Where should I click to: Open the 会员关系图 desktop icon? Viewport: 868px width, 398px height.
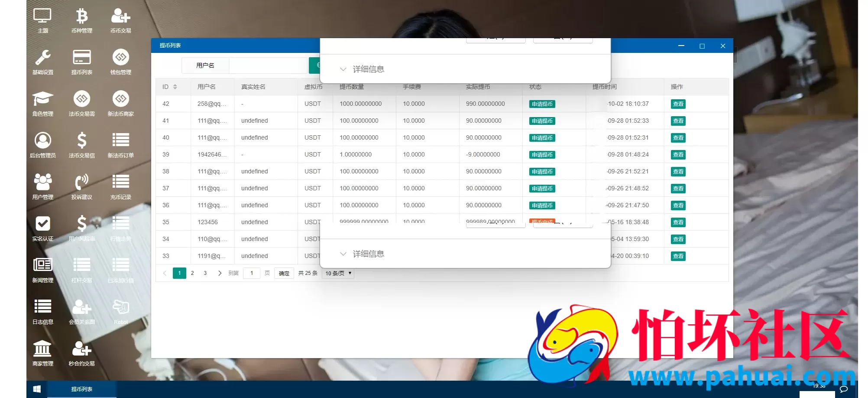click(x=81, y=312)
